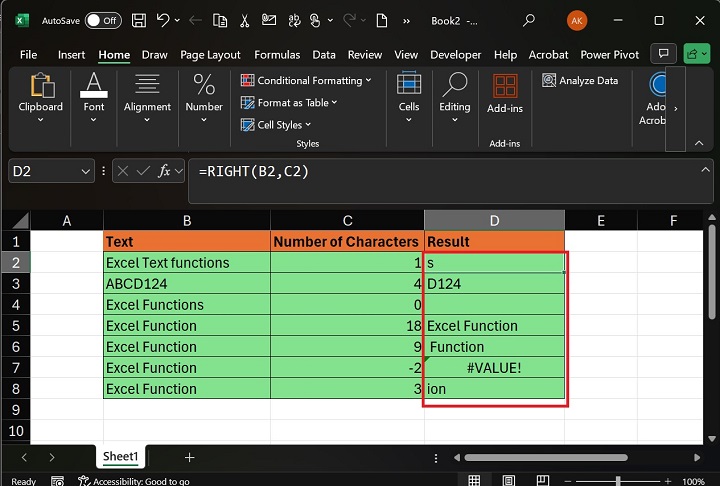Open the Add-ins gallery
The width and height of the screenshot is (720, 486).
point(505,94)
